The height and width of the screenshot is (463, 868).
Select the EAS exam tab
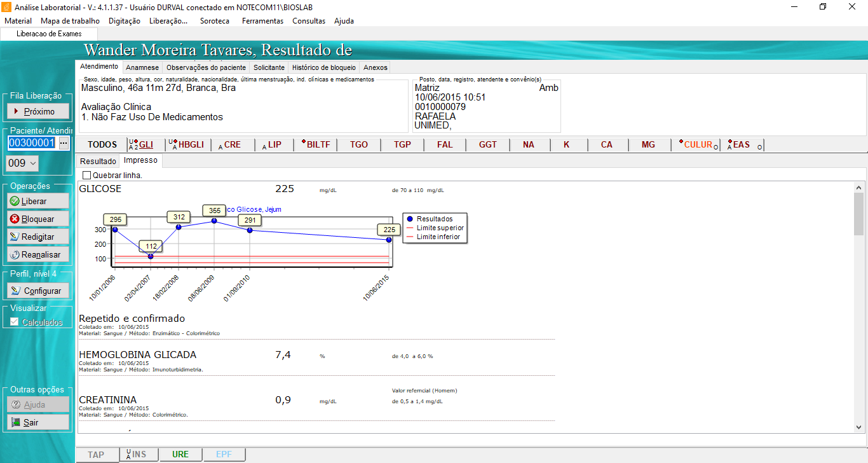[742, 144]
